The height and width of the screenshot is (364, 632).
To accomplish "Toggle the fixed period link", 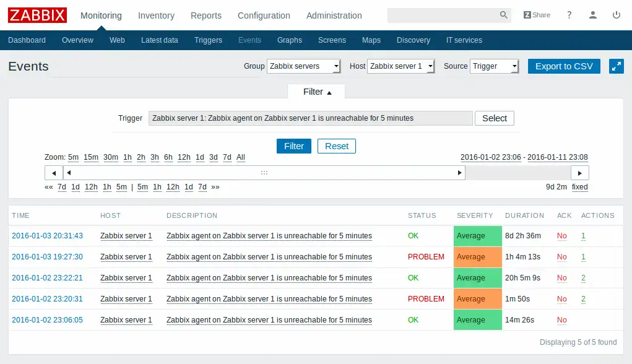I will click(579, 187).
